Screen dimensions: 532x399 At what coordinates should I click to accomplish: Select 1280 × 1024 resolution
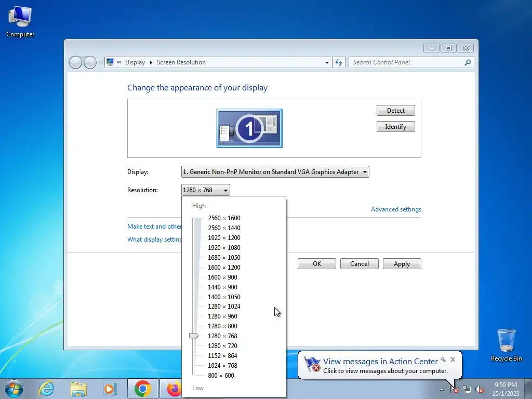click(x=224, y=307)
